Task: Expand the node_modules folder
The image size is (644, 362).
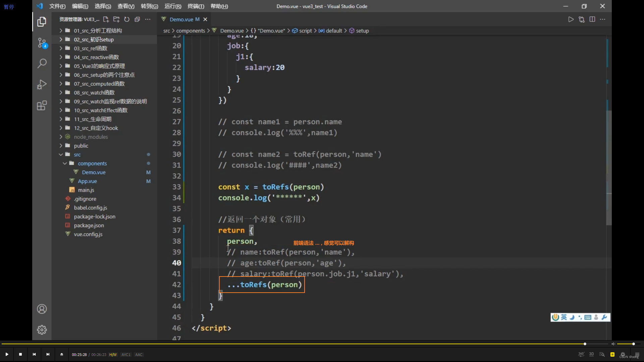Action: tap(104, 137)
